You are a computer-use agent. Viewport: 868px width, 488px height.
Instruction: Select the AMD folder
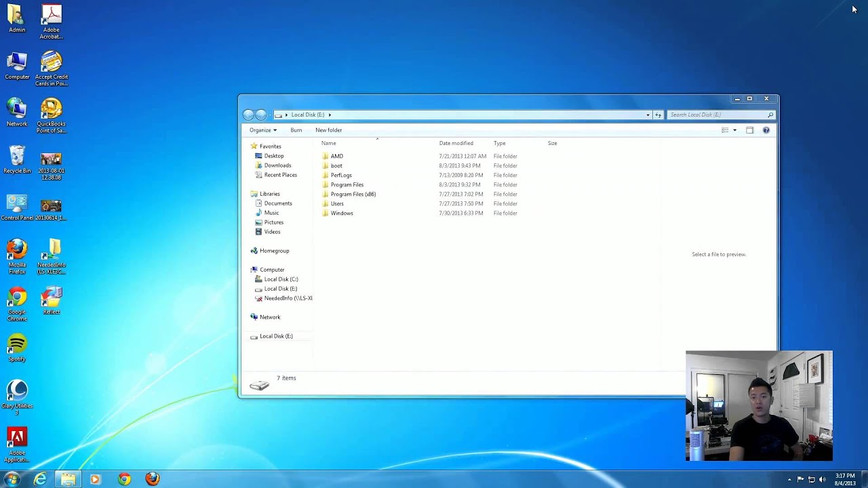click(337, 156)
